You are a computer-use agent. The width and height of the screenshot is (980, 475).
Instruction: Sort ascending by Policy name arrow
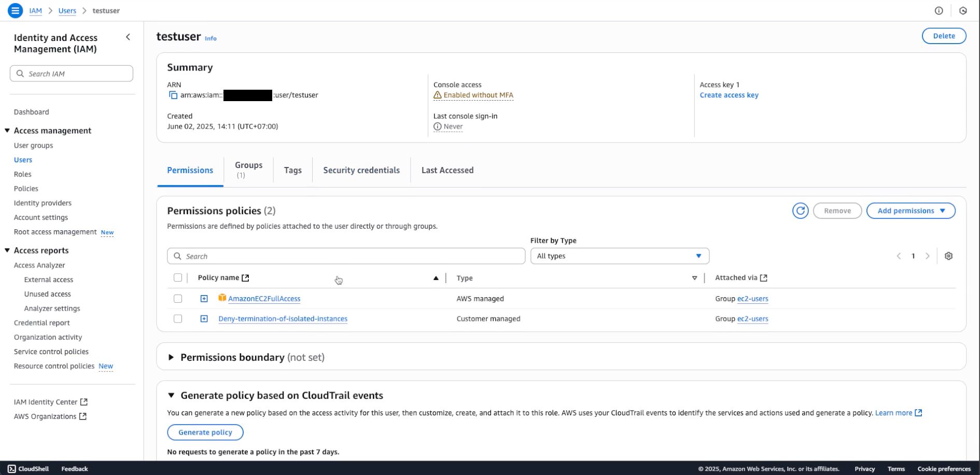[436, 278]
